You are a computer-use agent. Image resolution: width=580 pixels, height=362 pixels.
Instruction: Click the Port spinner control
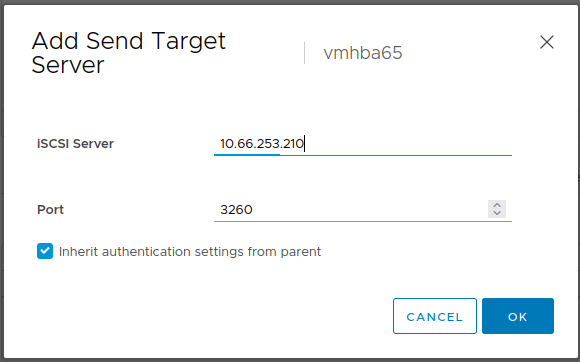point(497,209)
